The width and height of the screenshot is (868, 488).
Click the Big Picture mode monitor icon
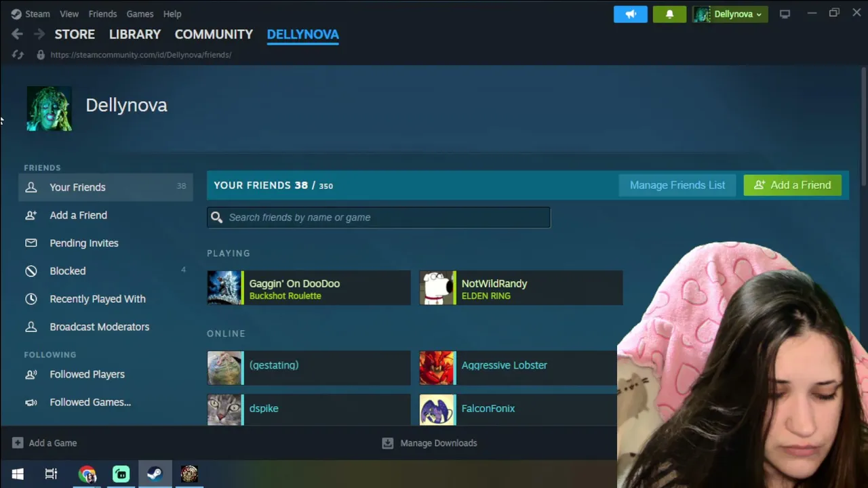point(785,14)
